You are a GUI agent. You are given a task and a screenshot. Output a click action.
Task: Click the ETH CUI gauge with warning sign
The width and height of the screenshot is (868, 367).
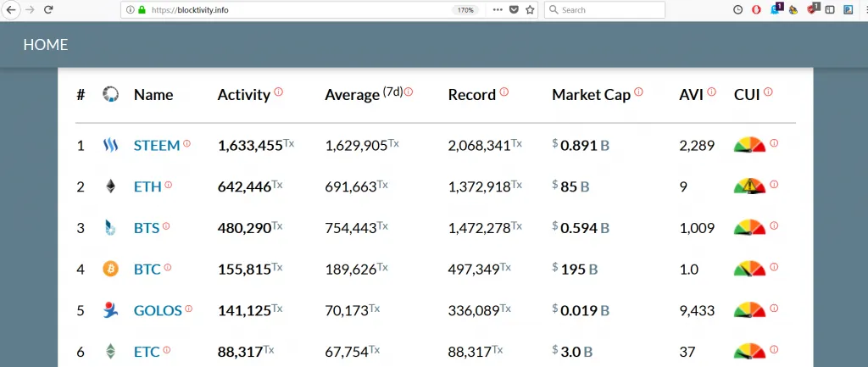click(749, 186)
